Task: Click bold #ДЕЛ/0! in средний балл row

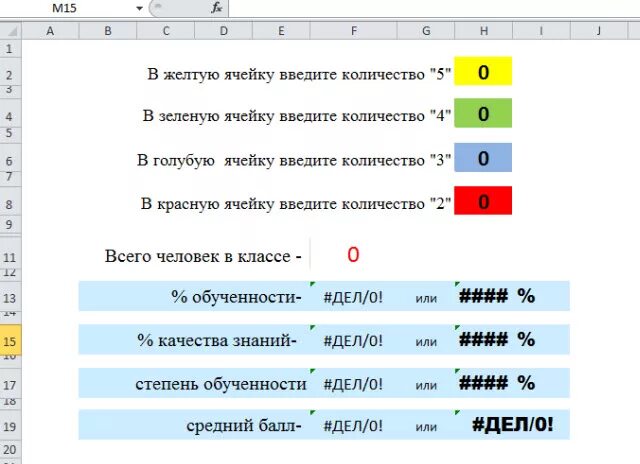Action: coord(513,424)
